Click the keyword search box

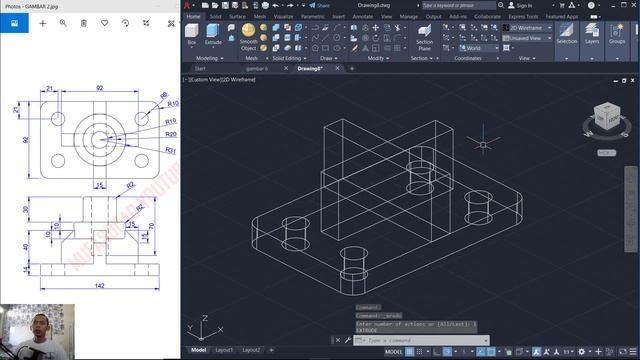(x=459, y=5)
